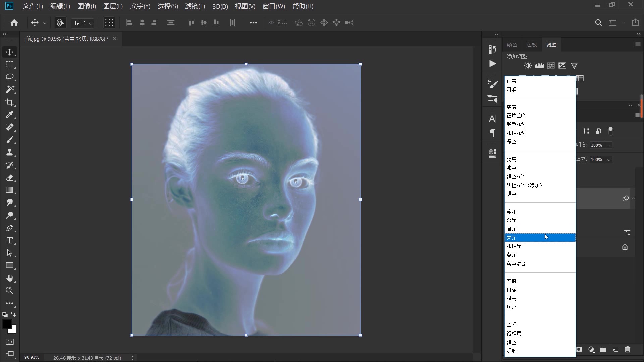The height and width of the screenshot is (362, 644).
Task: Open the 滤镜(T) menu
Action: 195,6
